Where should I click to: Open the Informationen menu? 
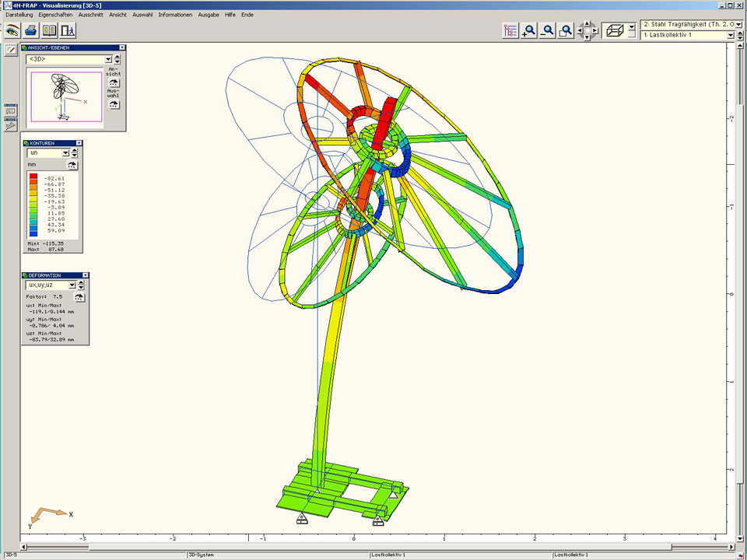(x=175, y=15)
